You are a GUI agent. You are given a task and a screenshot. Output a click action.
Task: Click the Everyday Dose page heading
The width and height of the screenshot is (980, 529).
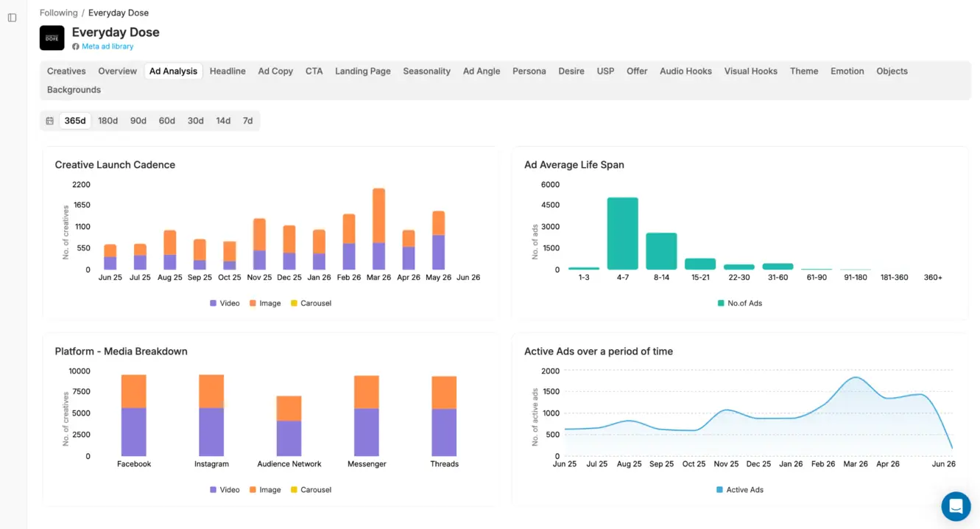(116, 32)
